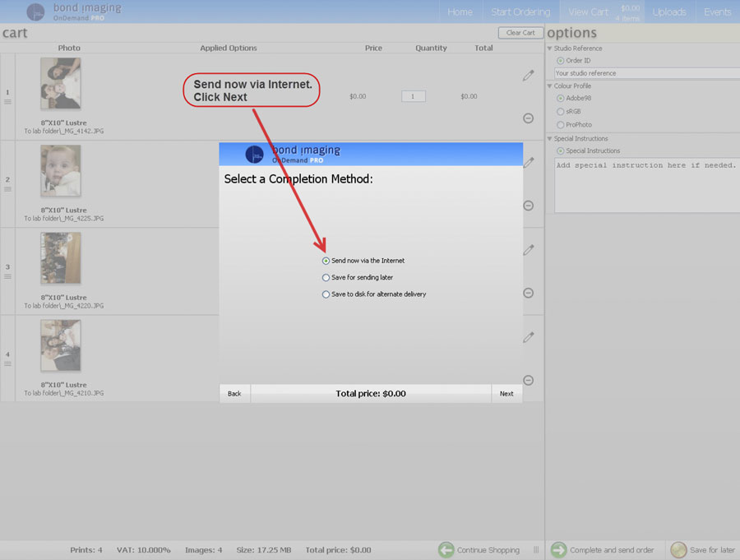Remove photo 1 using its minus icon
This screenshot has width=740, height=560.
coord(529,118)
